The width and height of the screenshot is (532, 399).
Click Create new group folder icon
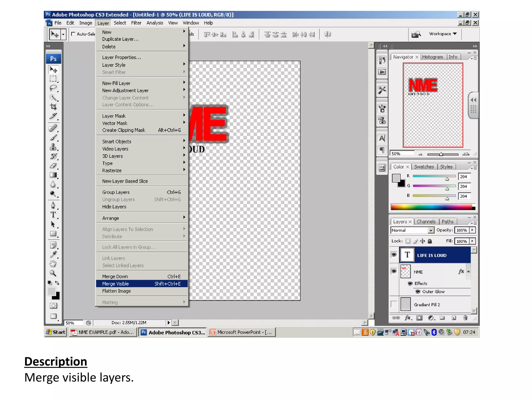pos(442,318)
